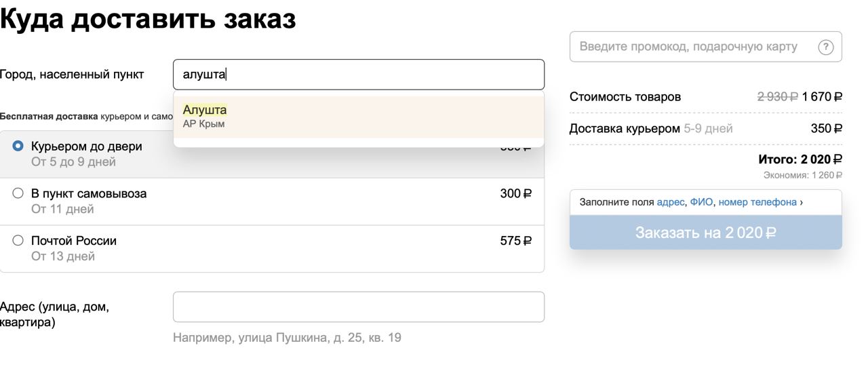Click the Стоимость товаров price row

click(x=706, y=96)
